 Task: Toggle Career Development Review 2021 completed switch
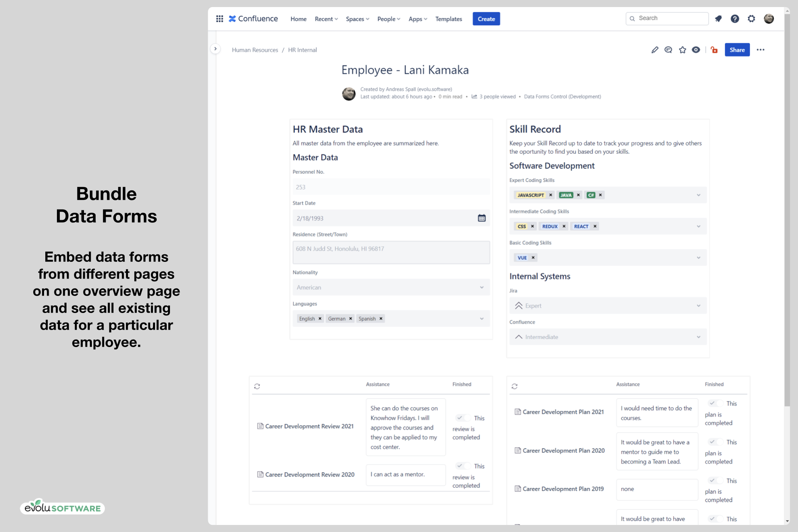click(463, 418)
